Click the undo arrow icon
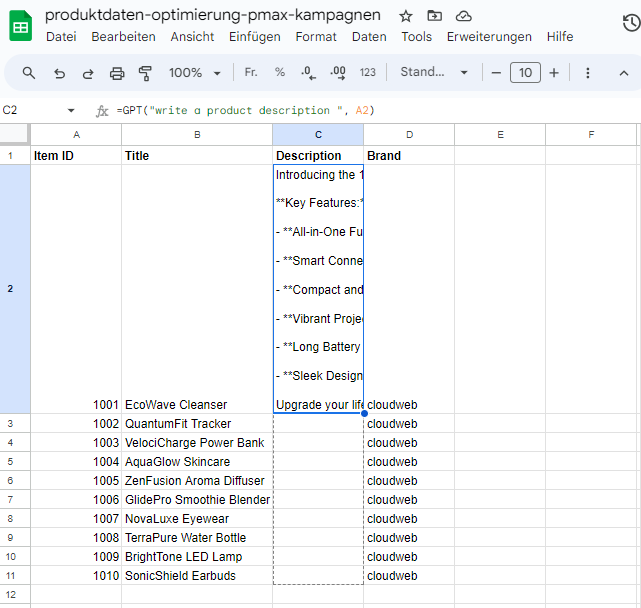 pos(59,73)
